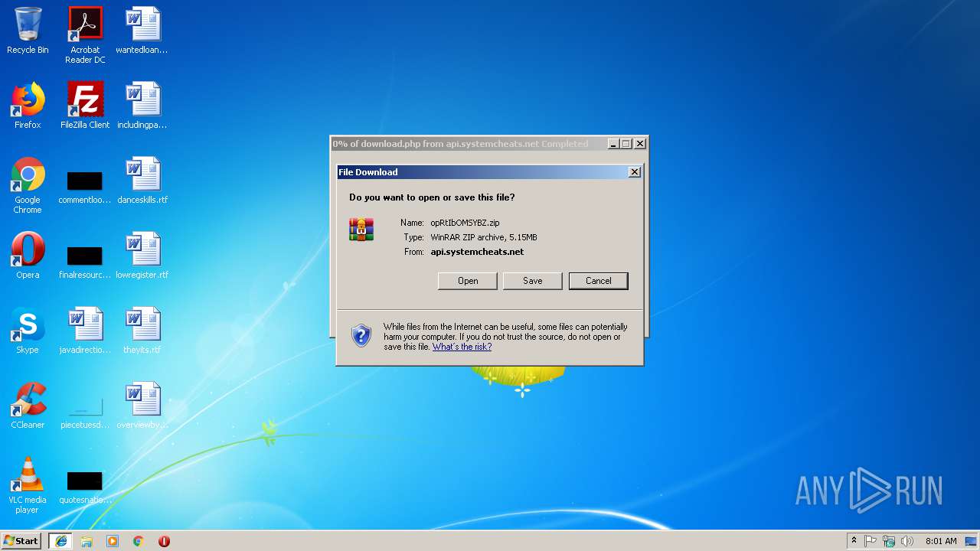
Task: Launch FileZilla Client shortcut
Action: click(85, 106)
